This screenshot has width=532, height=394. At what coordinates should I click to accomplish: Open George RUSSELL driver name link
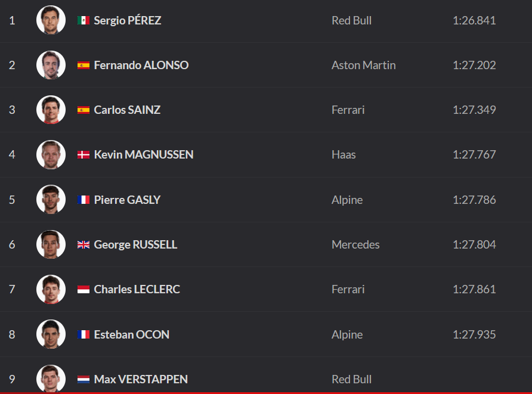pos(135,244)
